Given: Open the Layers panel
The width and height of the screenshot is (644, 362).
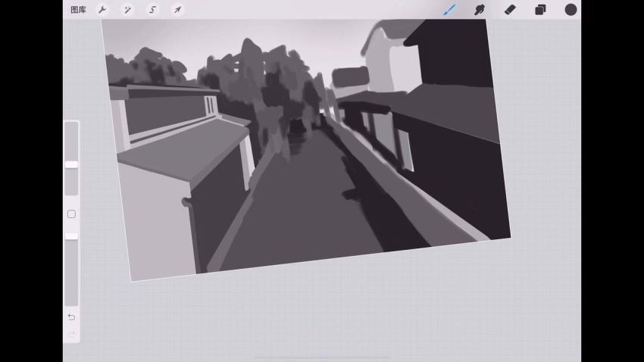Looking at the screenshot, I should pyautogui.click(x=540, y=9).
